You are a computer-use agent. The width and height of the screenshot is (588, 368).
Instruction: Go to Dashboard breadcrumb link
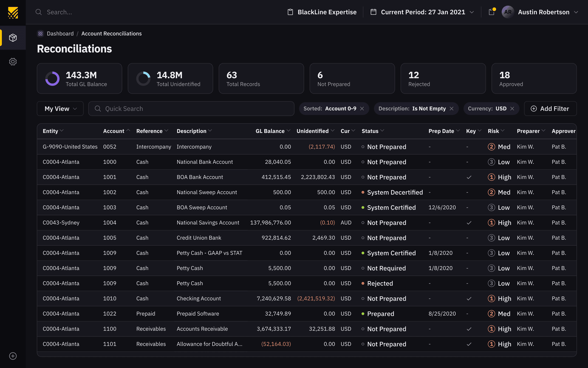pos(60,34)
